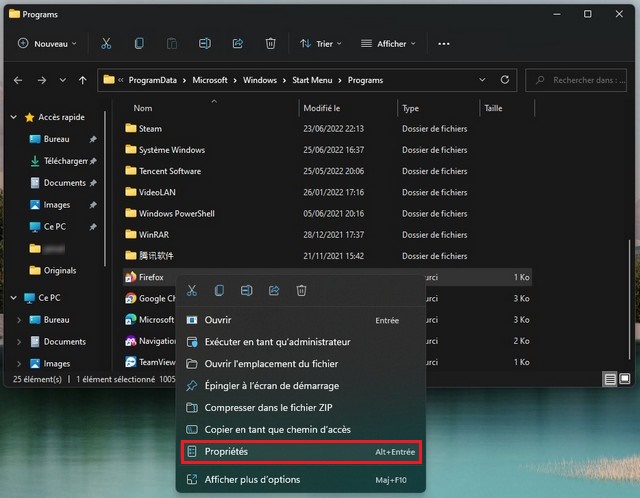640x498 pixels.
Task: Switch to large icons view in status bar
Action: (x=624, y=379)
